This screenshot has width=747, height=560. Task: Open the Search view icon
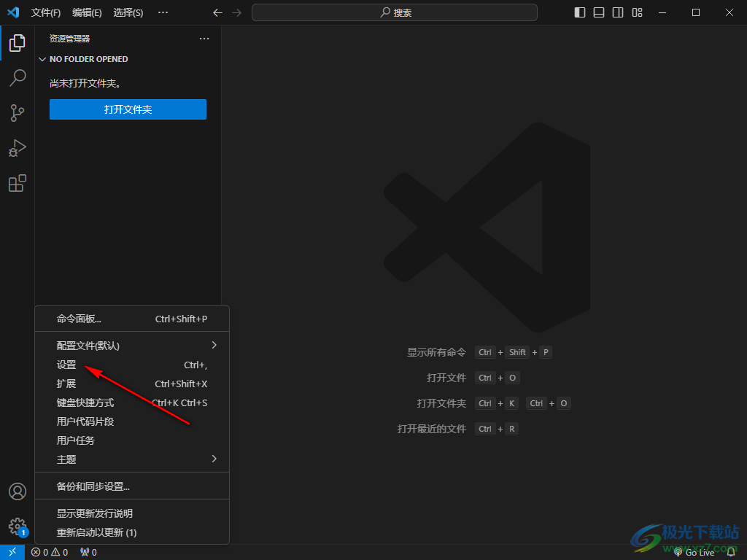[18, 78]
